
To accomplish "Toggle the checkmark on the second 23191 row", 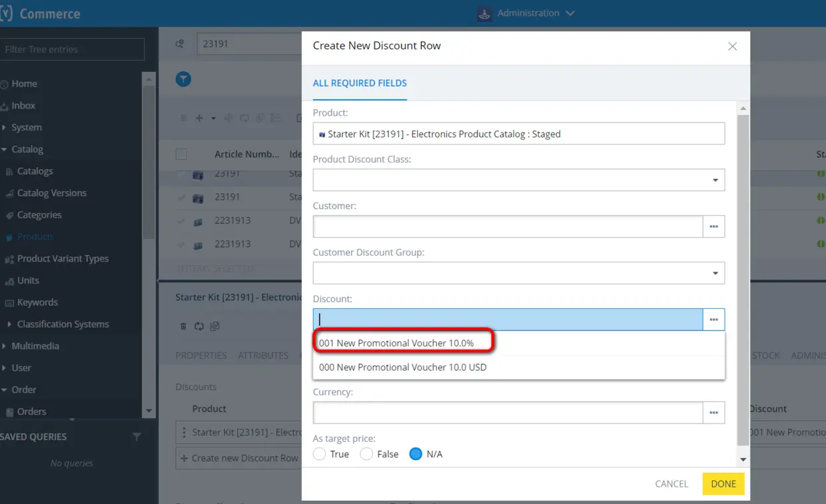I will (x=181, y=198).
